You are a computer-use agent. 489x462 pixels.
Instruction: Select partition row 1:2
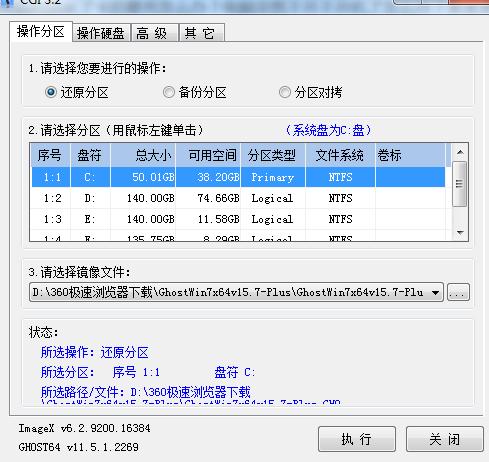coord(238,198)
